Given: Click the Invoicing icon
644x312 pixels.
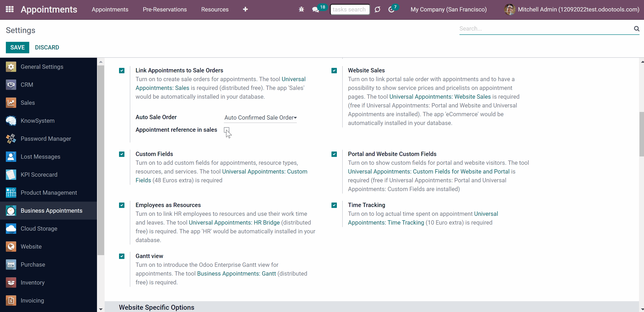Looking at the screenshot, I should pos(11,301).
